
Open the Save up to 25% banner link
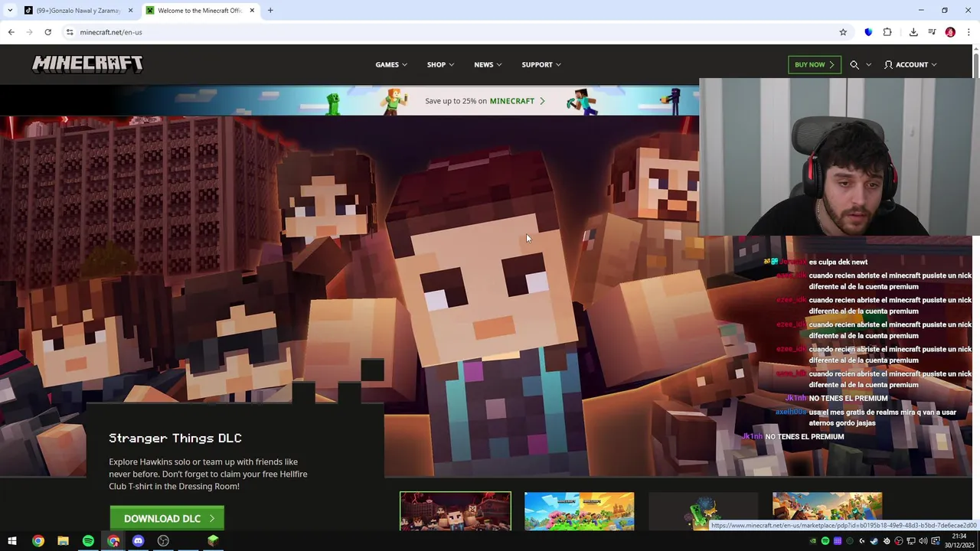[485, 101]
